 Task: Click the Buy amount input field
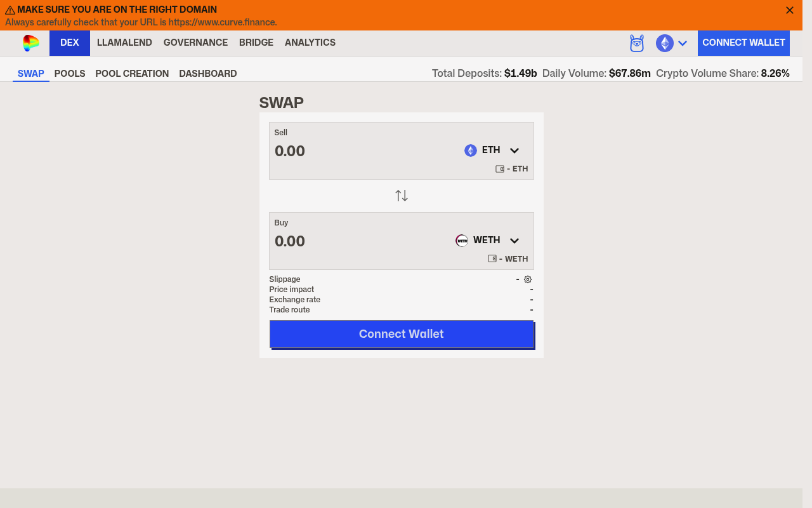coord(362,241)
